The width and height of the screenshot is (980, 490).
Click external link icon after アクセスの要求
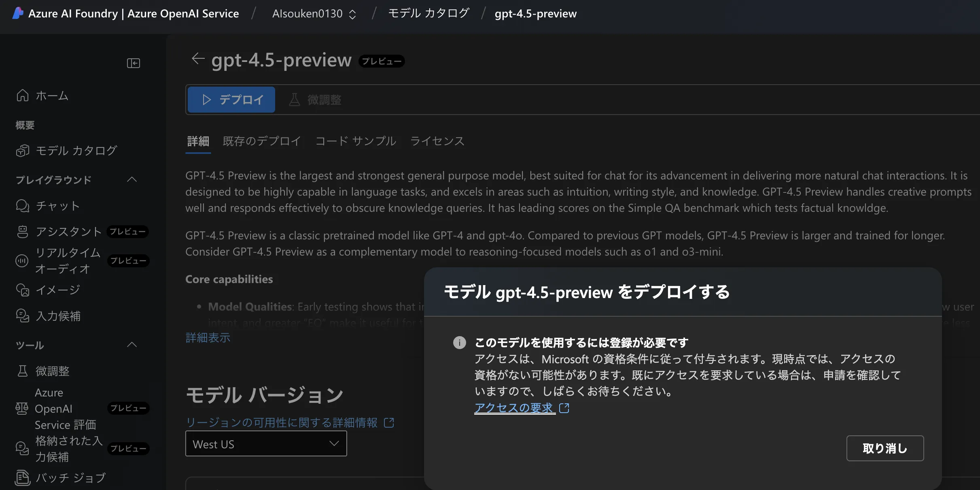[x=564, y=408]
